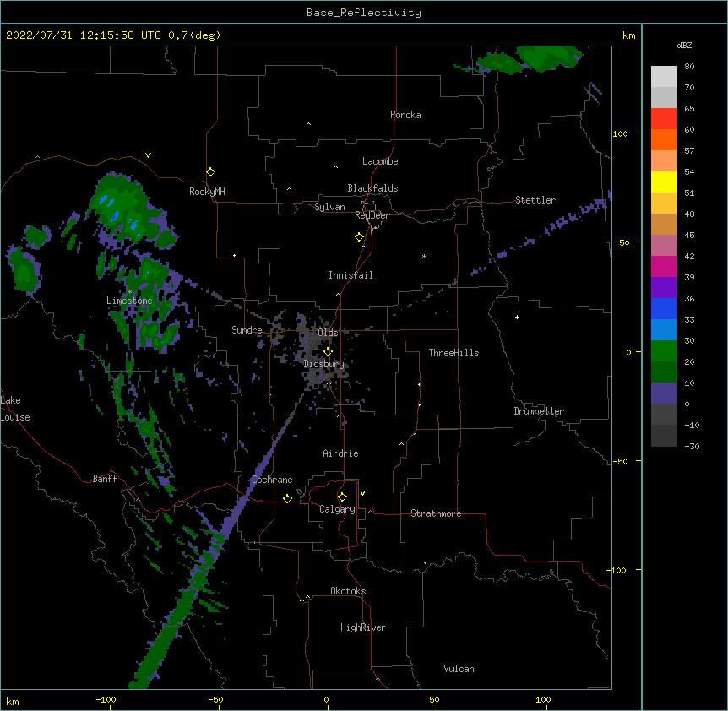Click the -30 dBZ legend value
The image size is (728, 711).
pyautogui.click(x=692, y=447)
